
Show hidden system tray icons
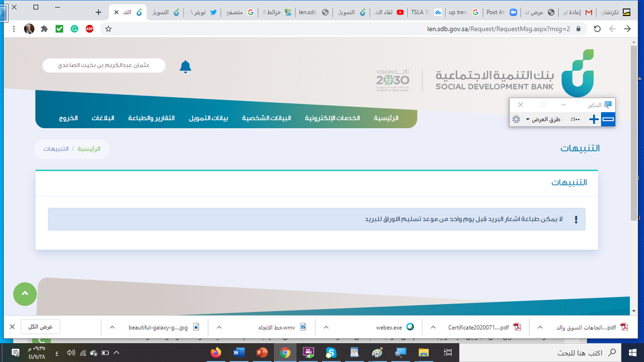click(116, 352)
